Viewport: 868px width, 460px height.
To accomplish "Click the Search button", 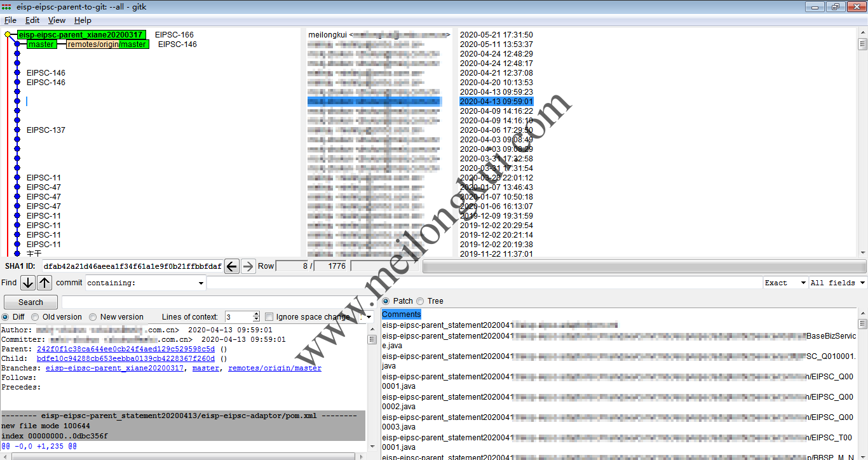I will (31, 302).
